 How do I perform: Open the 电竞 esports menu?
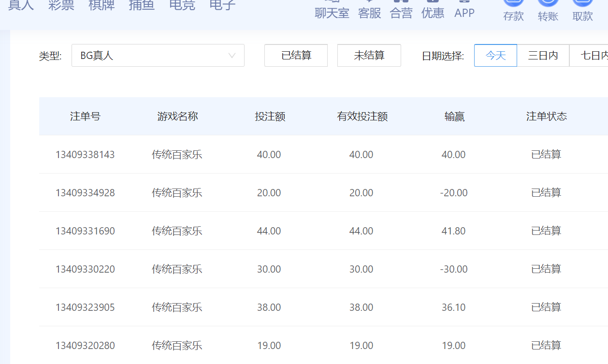(x=182, y=5)
